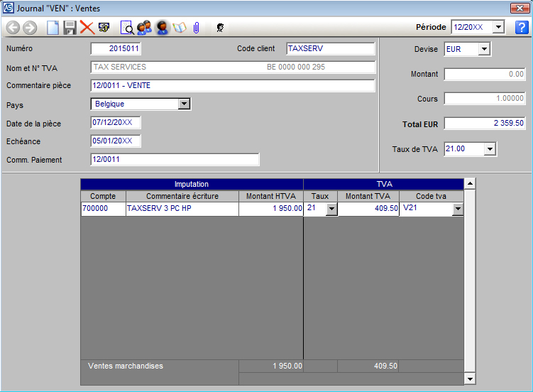Screen dimensions: 533x392
Task: Click the table scrollbar down arrow
Action: (469, 378)
